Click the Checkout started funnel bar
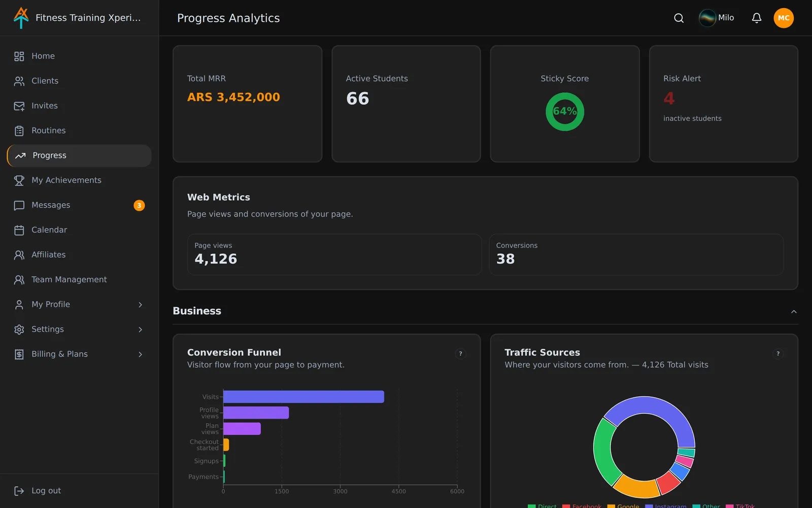The image size is (812, 508). (226, 444)
